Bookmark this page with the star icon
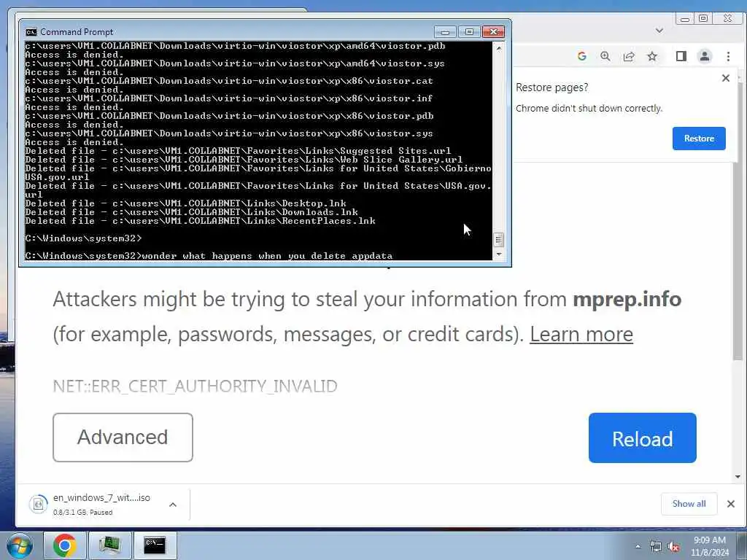Image resolution: width=747 pixels, height=560 pixels. pos(652,56)
